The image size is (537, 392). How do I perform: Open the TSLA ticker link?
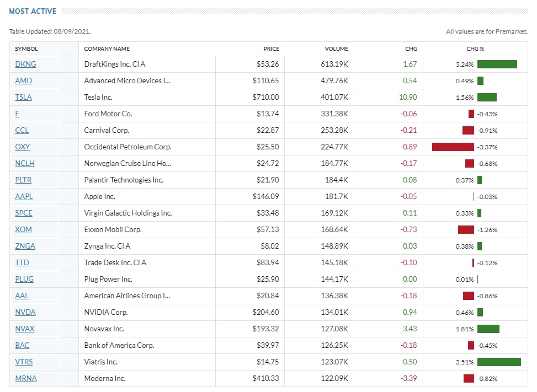point(23,98)
